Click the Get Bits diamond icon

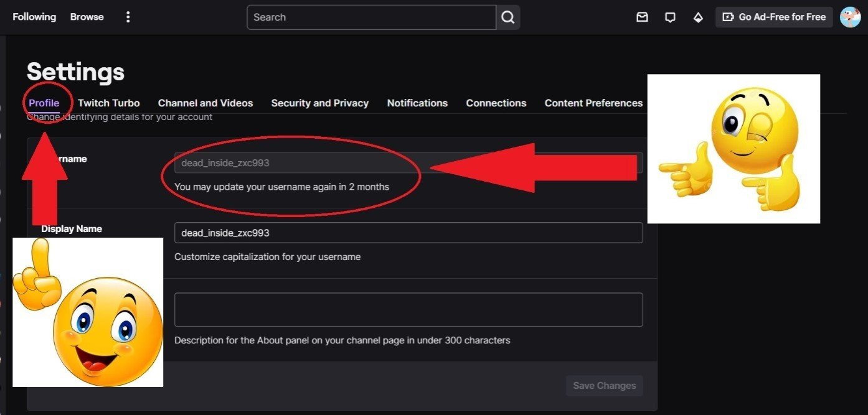click(x=698, y=17)
